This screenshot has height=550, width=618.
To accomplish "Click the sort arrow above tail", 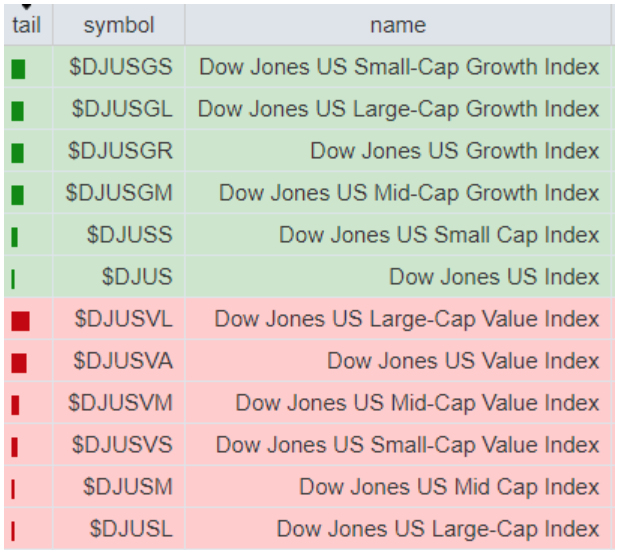I will (26, 7).
